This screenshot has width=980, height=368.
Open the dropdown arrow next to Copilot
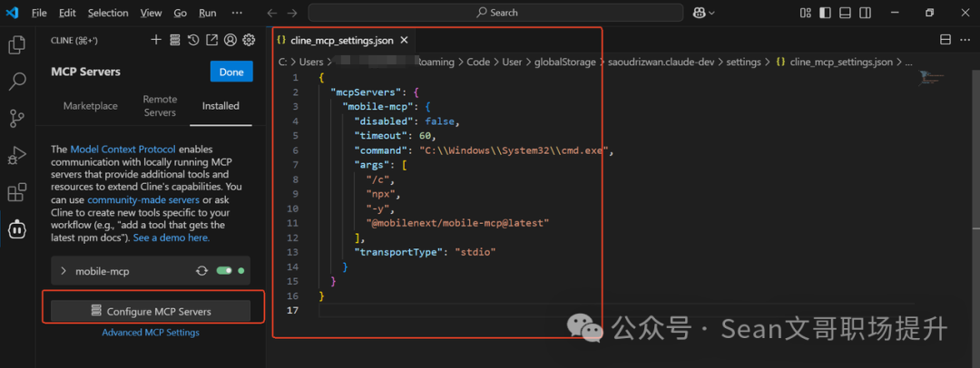711,13
